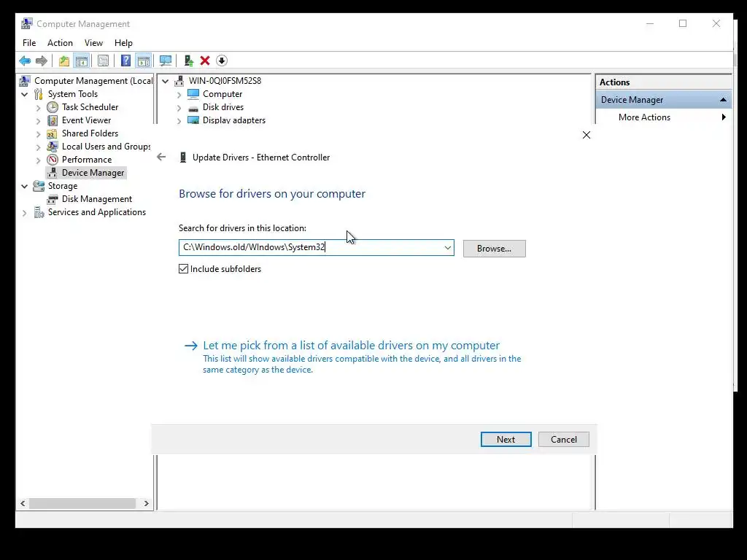This screenshot has width=747, height=560.
Task: Expand Services and Applications node
Action: (24, 213)
